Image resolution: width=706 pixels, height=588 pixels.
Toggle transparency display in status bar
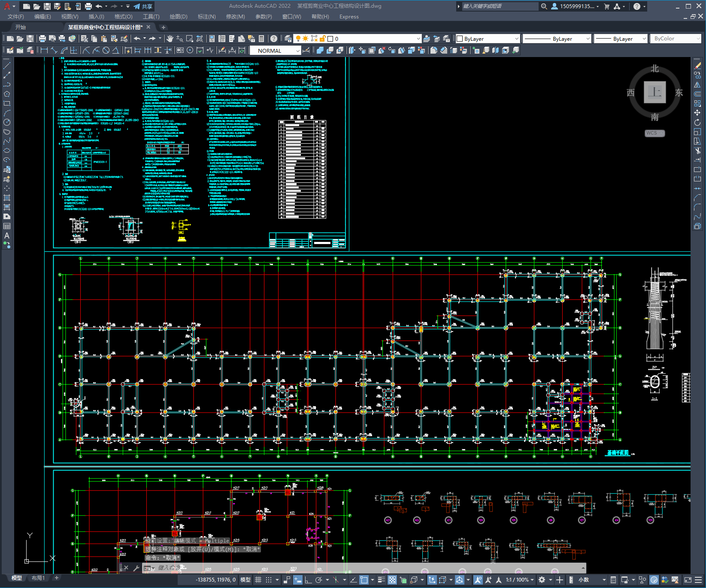[x=392, y=580]
